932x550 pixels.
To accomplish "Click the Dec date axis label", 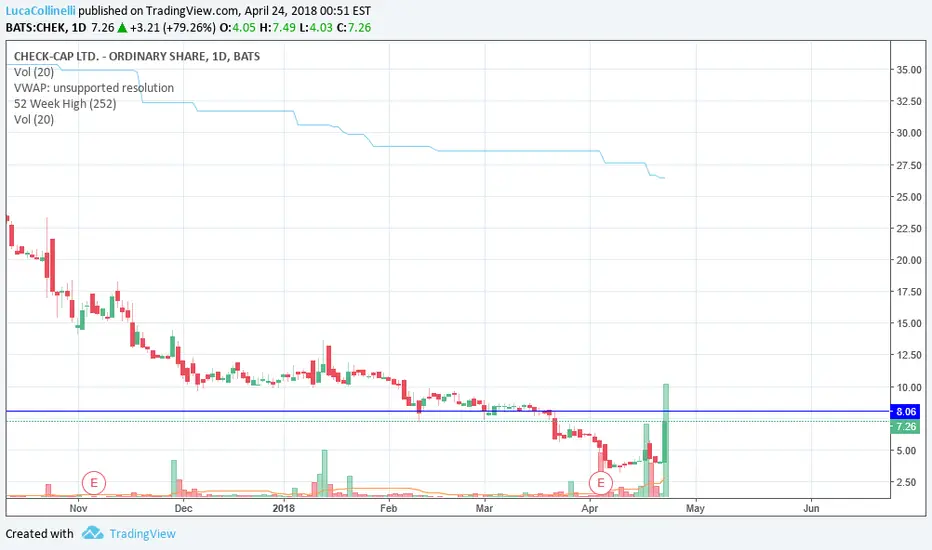I will [x=183, y=508].
